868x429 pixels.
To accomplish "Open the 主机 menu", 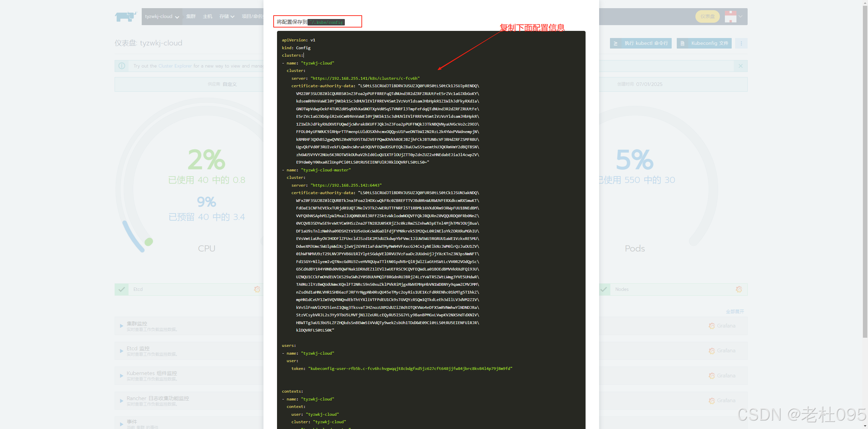I will click(208, 17).
